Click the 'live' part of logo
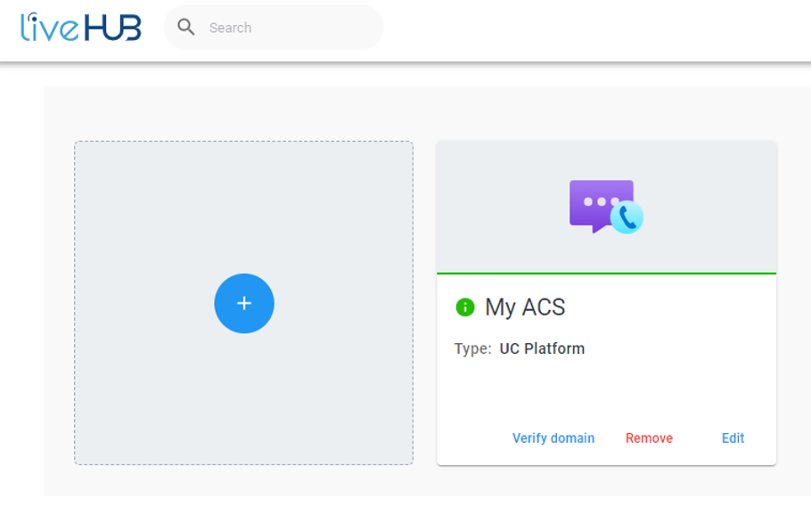Viewport: 811px width, 532px height. coord(50,27)
